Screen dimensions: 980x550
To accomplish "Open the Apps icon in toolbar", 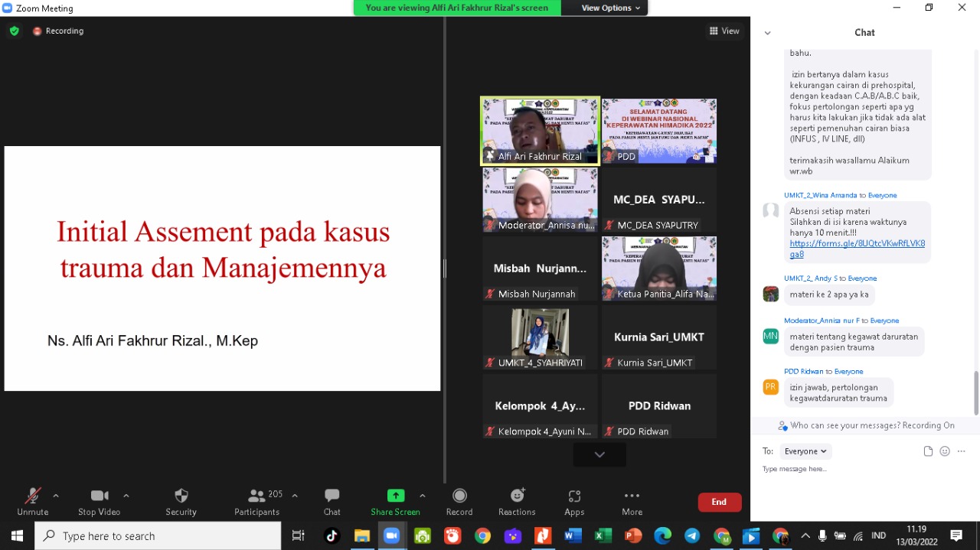I will (x=574, y=496).
